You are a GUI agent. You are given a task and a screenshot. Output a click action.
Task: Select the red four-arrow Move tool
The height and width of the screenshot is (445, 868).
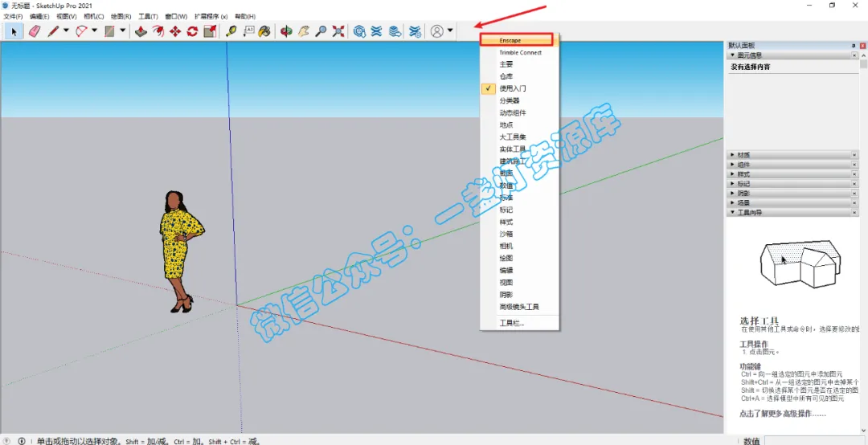click(x=175, y=31)
